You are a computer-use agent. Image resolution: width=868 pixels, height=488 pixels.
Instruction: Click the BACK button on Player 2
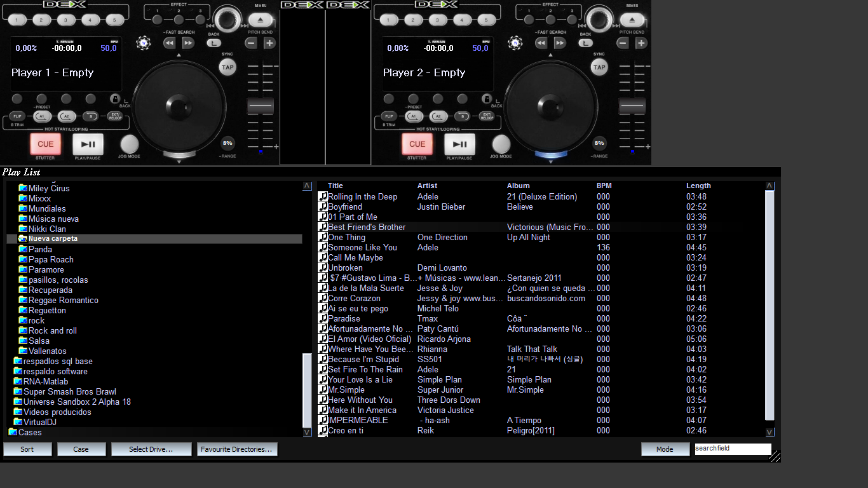tap(585, 43)
